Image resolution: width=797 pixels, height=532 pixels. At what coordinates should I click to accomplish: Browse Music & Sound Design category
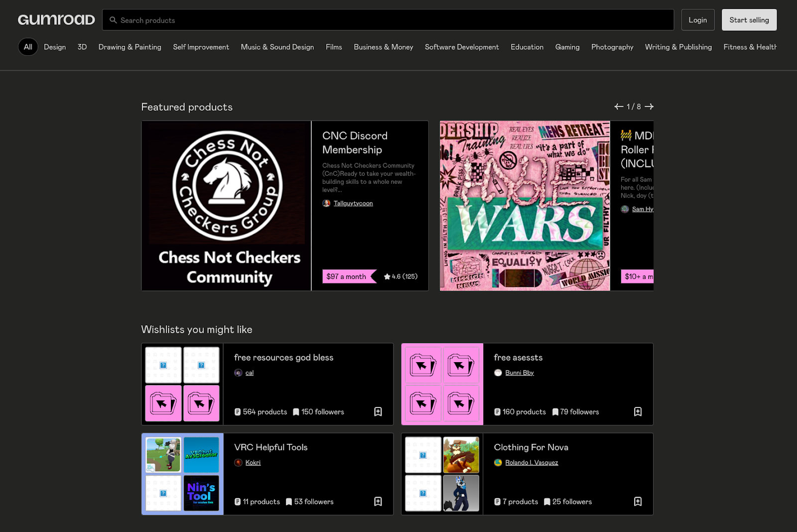(277, 47)
